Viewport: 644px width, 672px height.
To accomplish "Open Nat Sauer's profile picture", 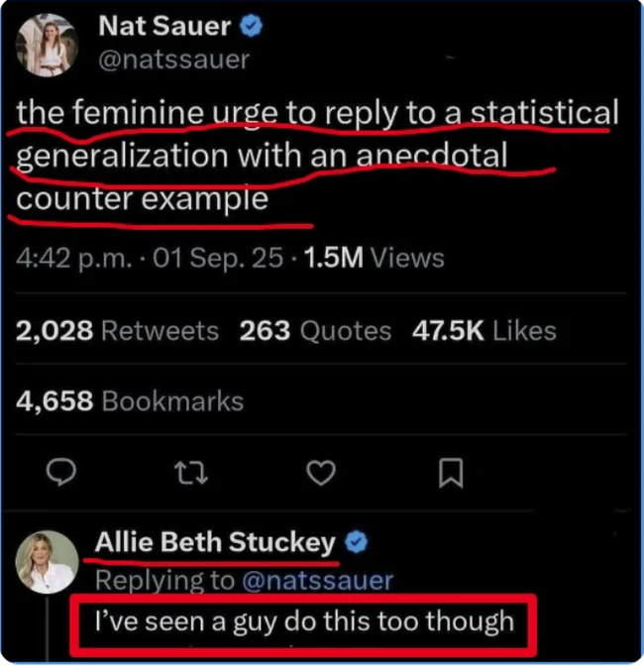I will click(47, 46).
